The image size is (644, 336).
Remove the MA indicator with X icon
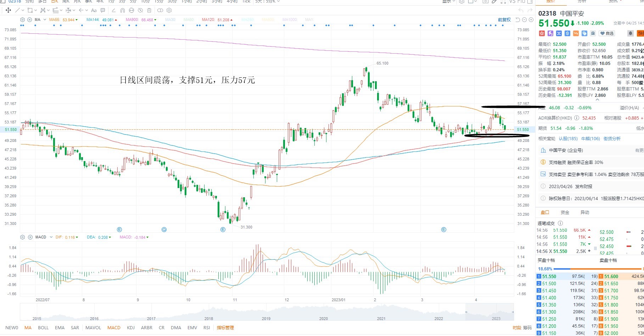point(29,20)
